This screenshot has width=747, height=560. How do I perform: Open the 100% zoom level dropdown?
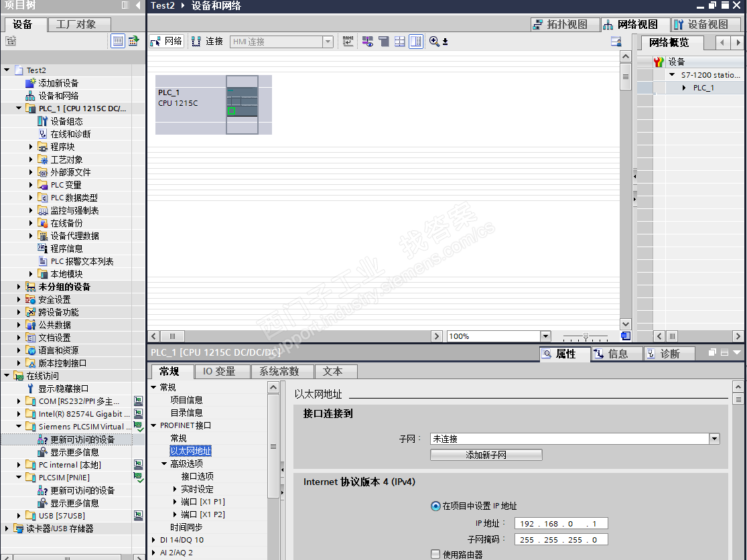(x=546, y=336)
